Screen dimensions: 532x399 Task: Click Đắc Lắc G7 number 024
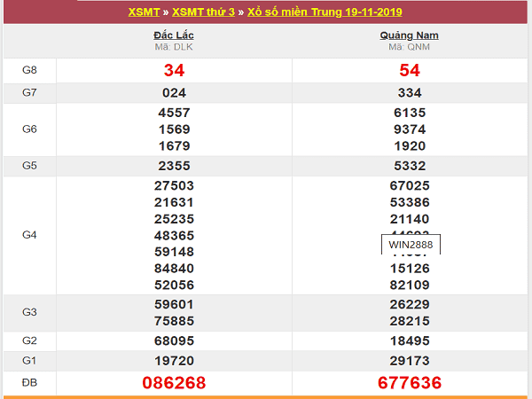coord(174,92)
